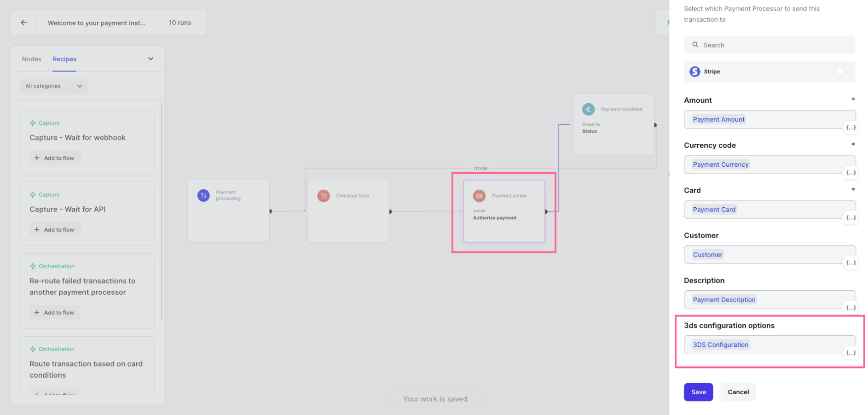Click the Checkout form cart icon
Screen dimensions: 868x415
pos(324,196)
